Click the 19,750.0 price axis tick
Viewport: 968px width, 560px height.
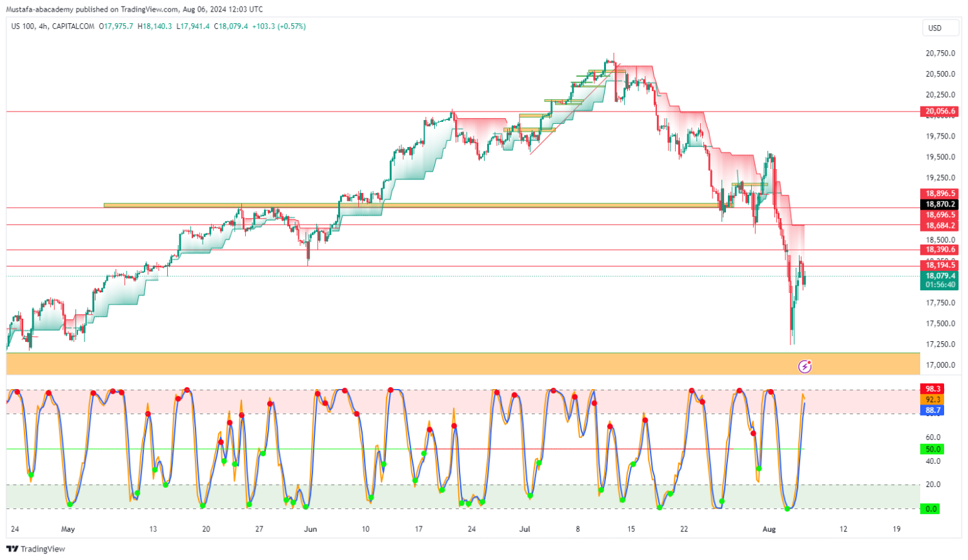[x=940, y=136]
